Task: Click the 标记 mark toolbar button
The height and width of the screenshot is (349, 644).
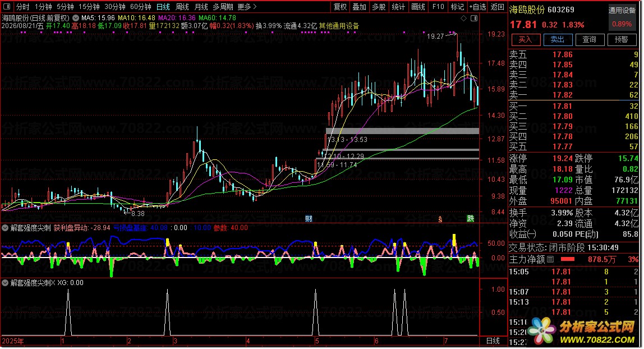Action: (x=457, y=7)
